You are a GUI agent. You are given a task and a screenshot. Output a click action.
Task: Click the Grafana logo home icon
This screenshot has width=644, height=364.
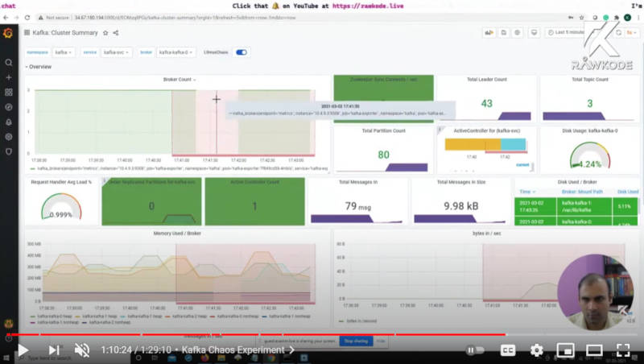click(8, 33)
